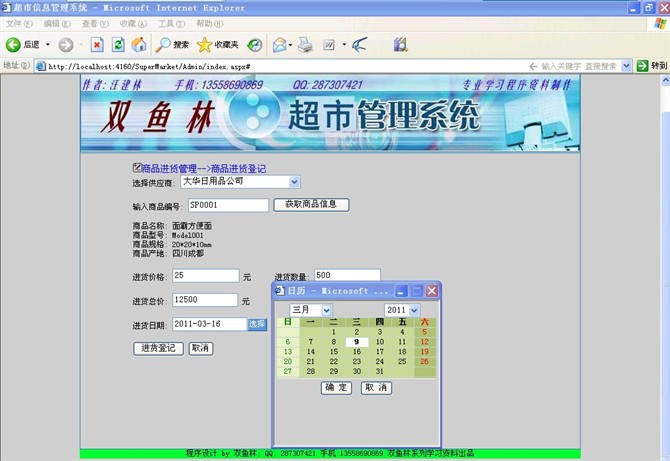Open the 收藏 menu
The image size is (670, 461).
[x=133, y=24]
